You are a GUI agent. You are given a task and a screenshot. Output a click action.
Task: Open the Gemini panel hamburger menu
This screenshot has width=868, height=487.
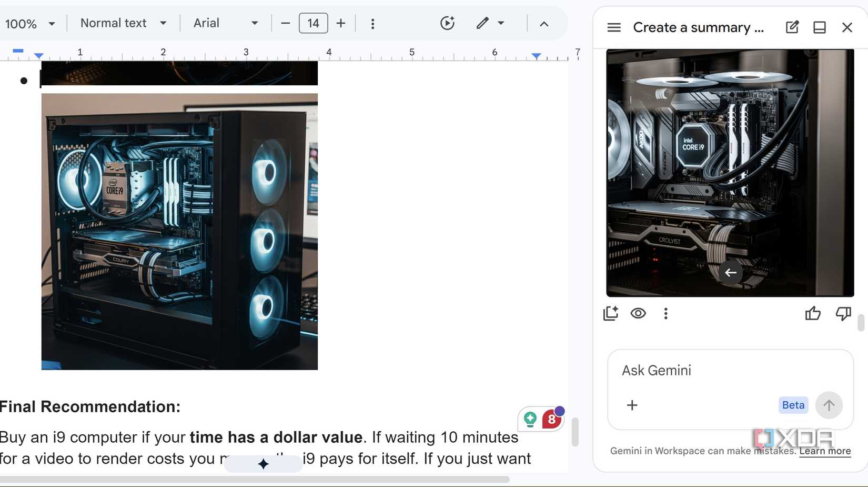(614, 27)
